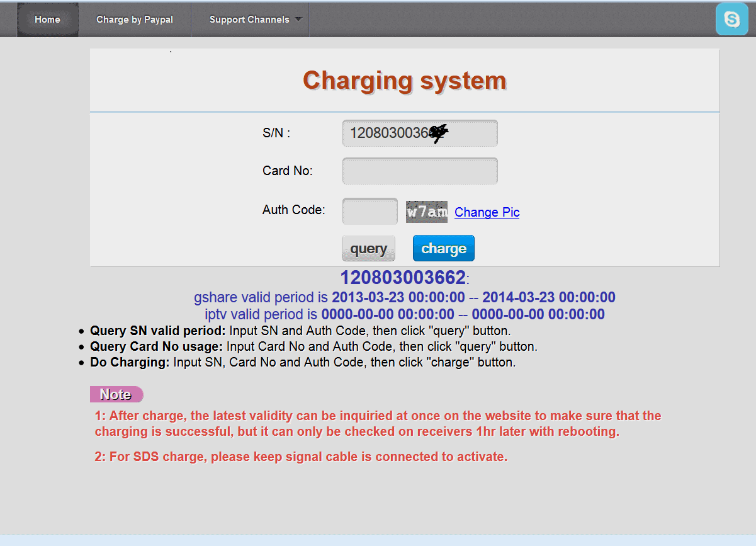Select the S/N text field
Viewport: 756px width, 546px height.
419,133
